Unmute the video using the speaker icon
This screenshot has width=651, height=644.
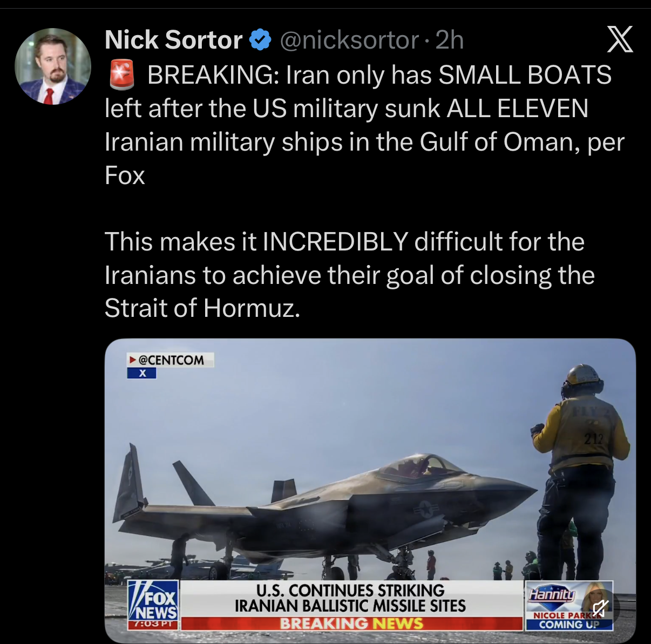coord(600,608)
